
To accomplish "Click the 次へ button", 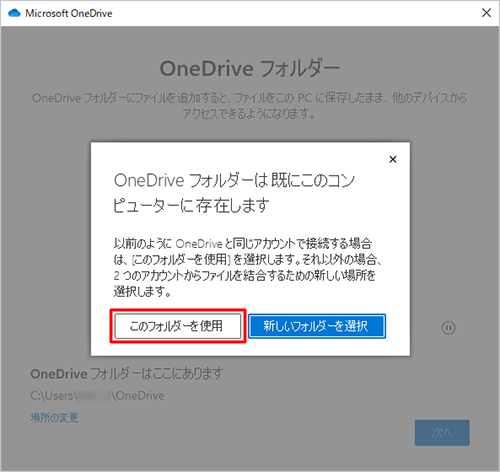I will pos(442,433).
